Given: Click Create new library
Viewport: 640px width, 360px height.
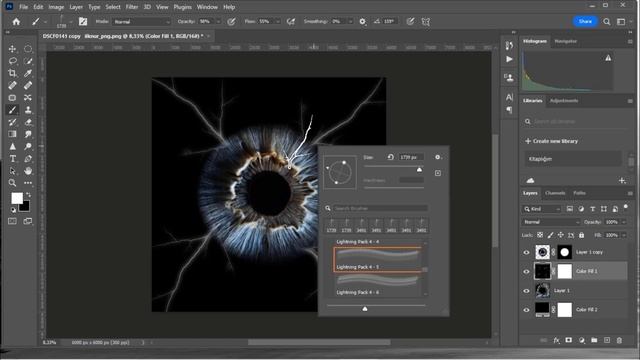Looking at the screenshot, I should [x=551, y=141].
